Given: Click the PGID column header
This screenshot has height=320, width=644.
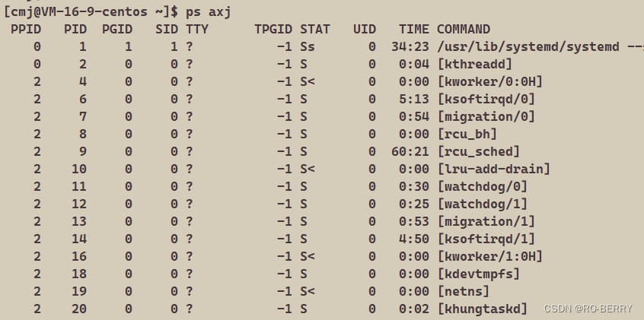Looking at the screenshot, I should click(x=117, y=29).
